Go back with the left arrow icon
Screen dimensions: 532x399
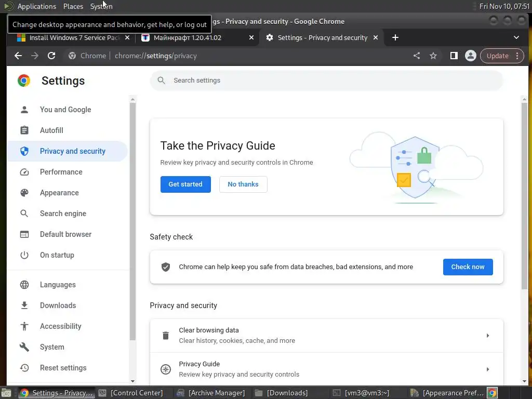click(x=18, y=56)
